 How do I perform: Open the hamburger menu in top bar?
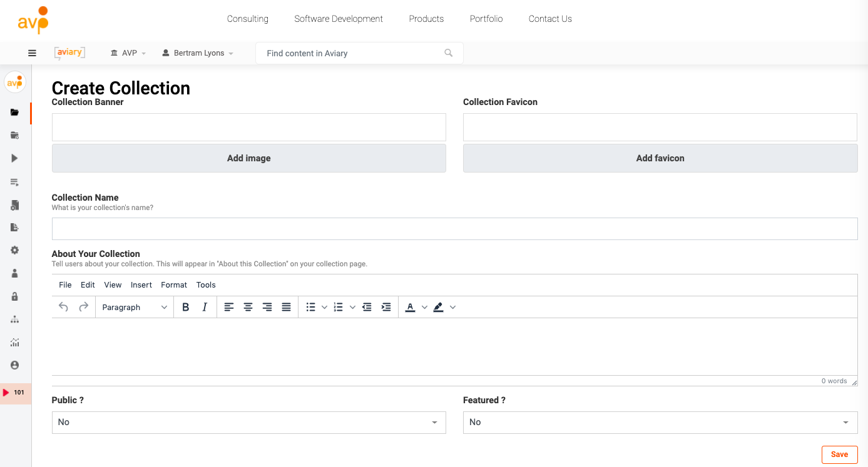[x=33, y=53]
